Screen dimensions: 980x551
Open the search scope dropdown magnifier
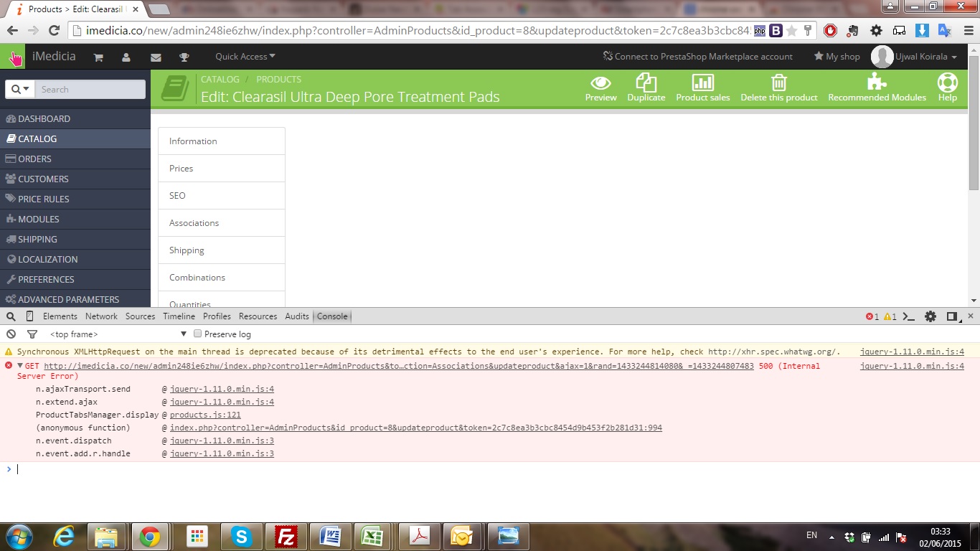click(22, 89)
